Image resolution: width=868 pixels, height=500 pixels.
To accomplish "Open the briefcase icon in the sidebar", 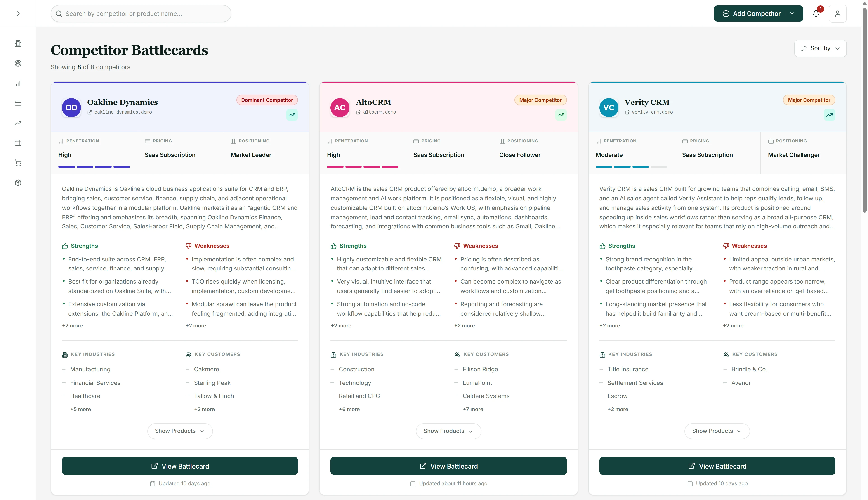I will point(18,143).
